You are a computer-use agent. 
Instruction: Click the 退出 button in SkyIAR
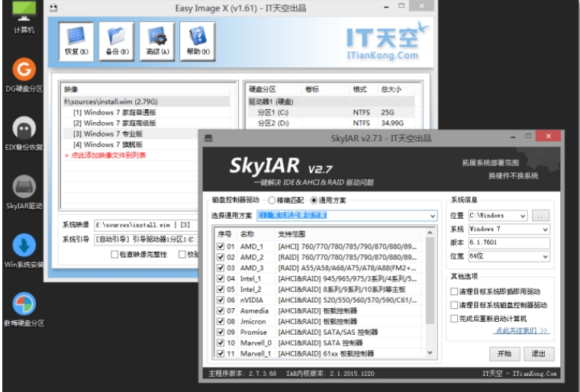click(539, 354)
